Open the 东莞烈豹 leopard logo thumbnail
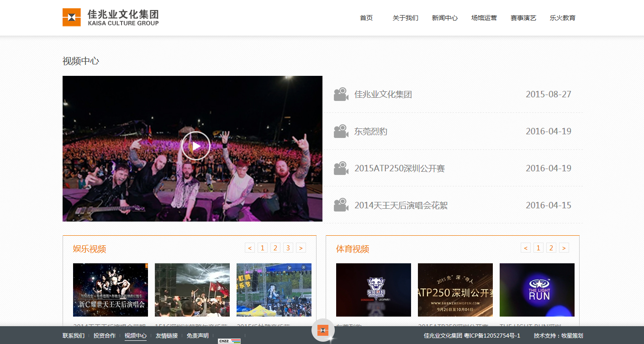Viewport: 644px width, 344px height. coord(374,290)
